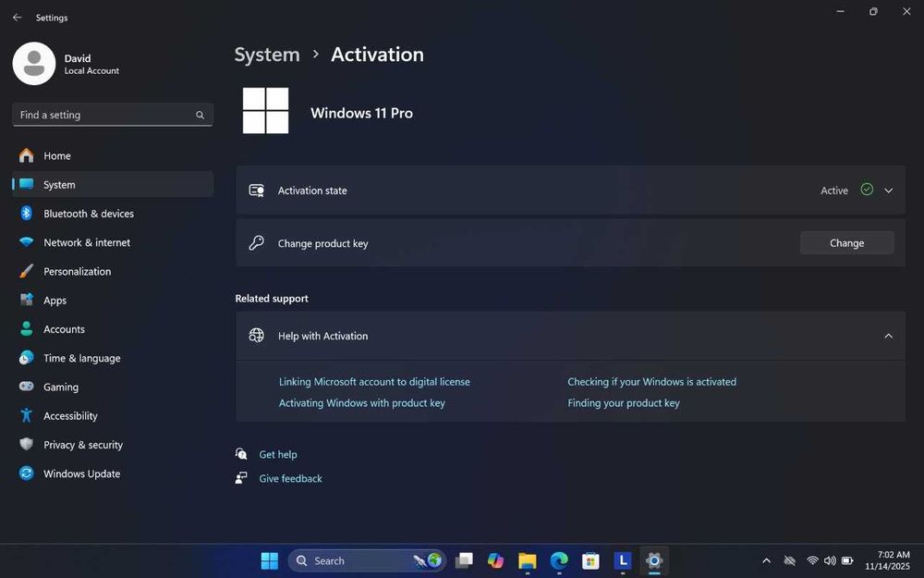Open Linking Microsoft account to digital license

pos(374,382)
